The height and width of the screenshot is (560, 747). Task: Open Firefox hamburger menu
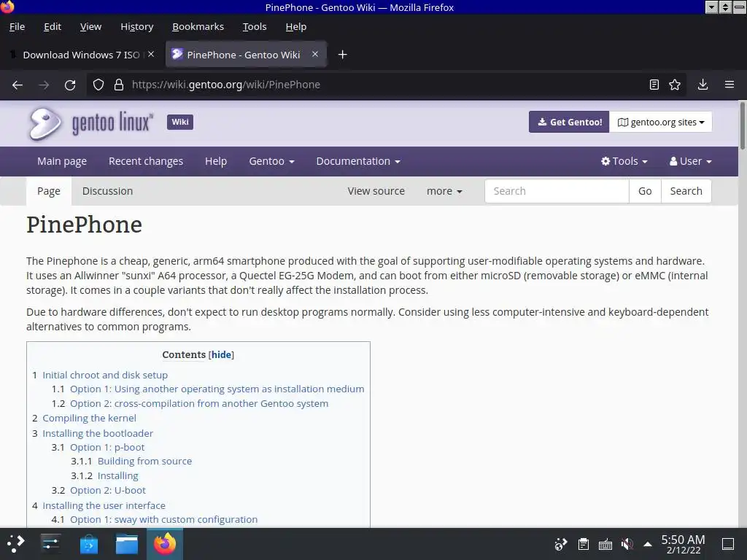(729, 85)
